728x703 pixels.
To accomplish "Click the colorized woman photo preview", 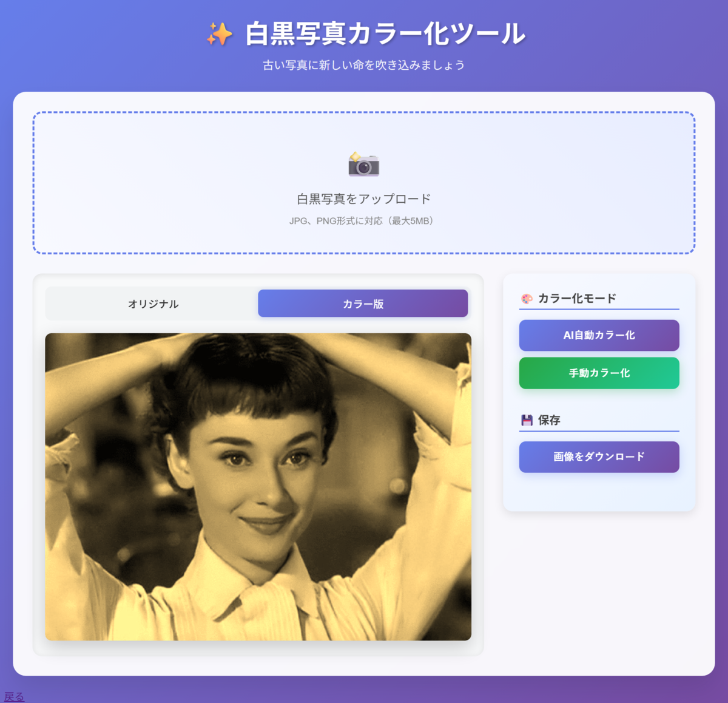I will (258, 486).
